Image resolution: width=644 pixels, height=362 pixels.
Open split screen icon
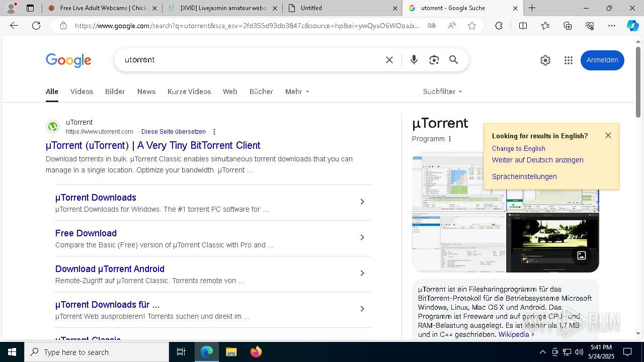pos(523,26)
